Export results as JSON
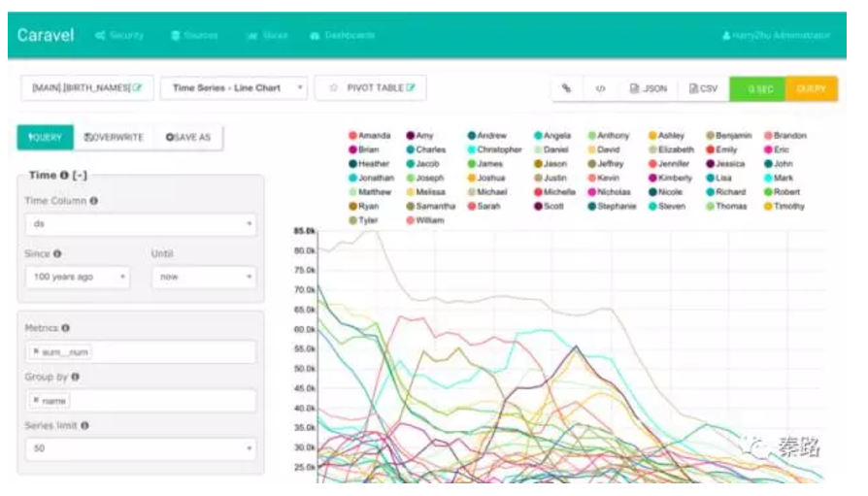868x496 pixels. click(649, 88)
